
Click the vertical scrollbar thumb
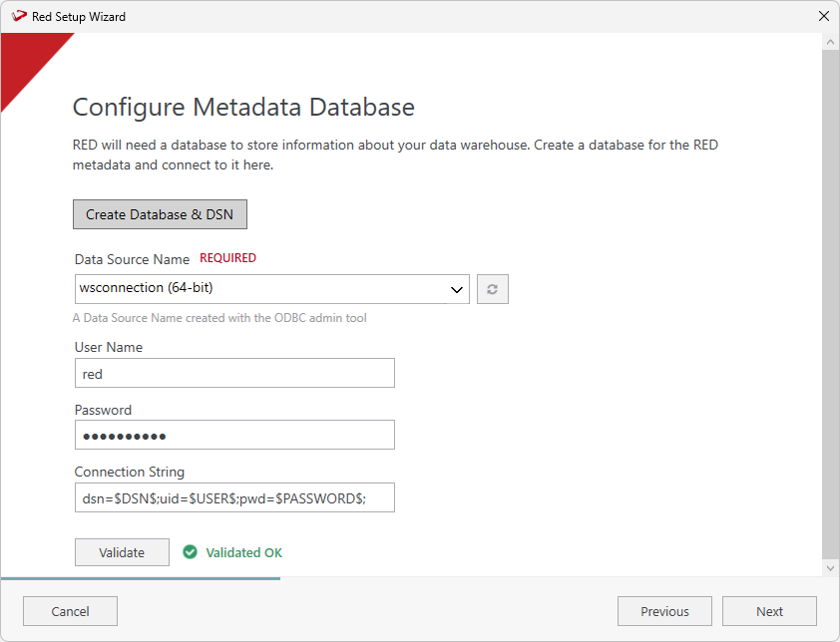(830, 299)
